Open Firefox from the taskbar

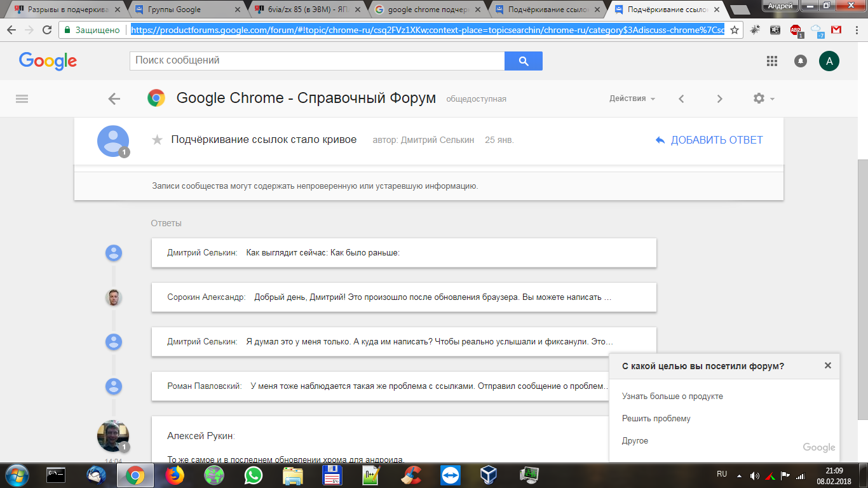click(173, 475)
